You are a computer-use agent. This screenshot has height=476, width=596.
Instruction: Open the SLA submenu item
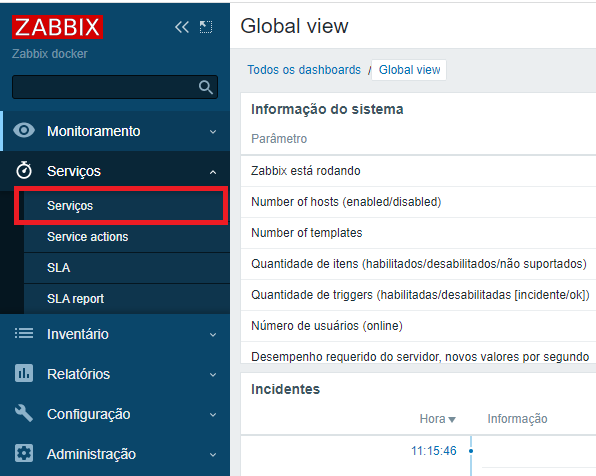pos(127,268)
